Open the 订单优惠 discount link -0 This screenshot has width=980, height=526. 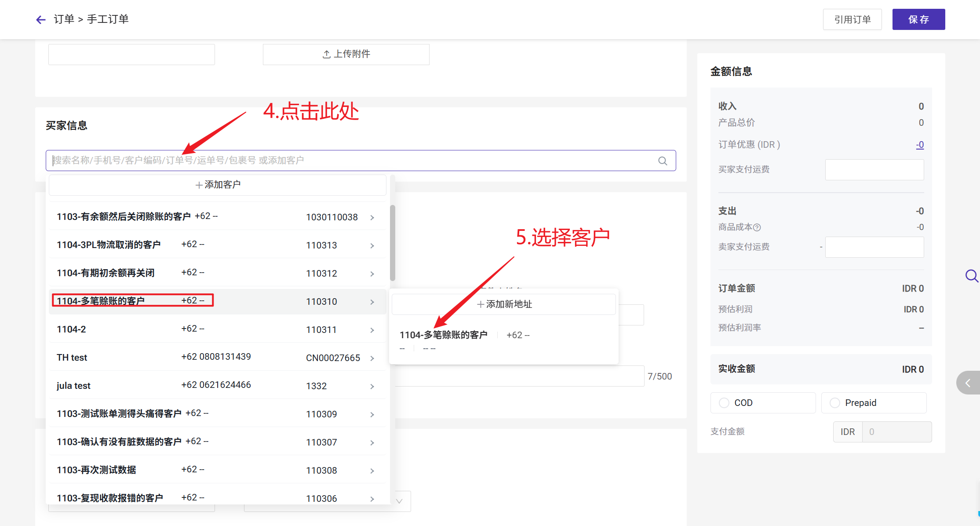(920, 145)
